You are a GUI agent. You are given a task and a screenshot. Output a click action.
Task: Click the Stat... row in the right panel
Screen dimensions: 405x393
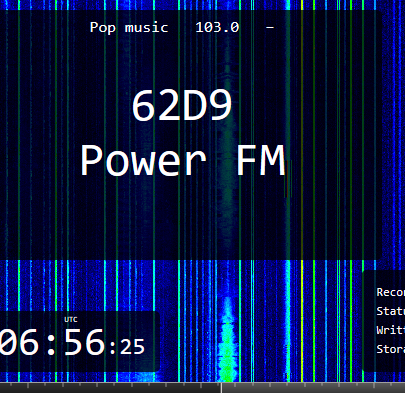(x=391, y=311)
